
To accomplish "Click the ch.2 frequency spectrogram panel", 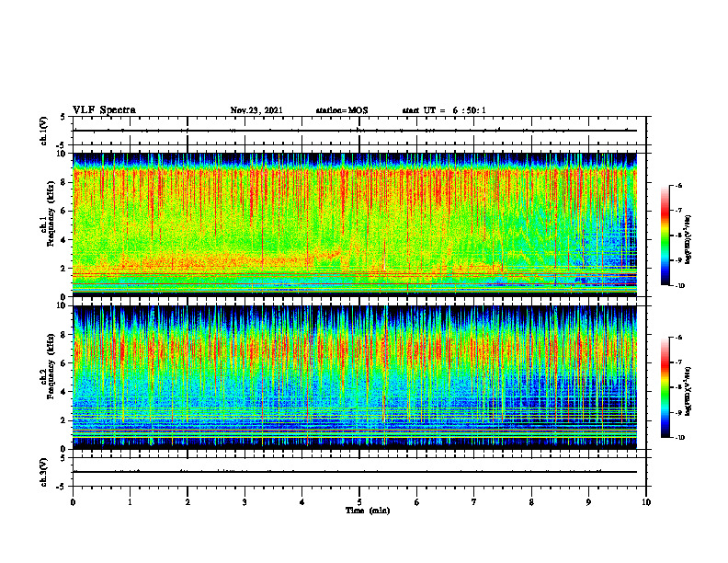I will [355, 377].
